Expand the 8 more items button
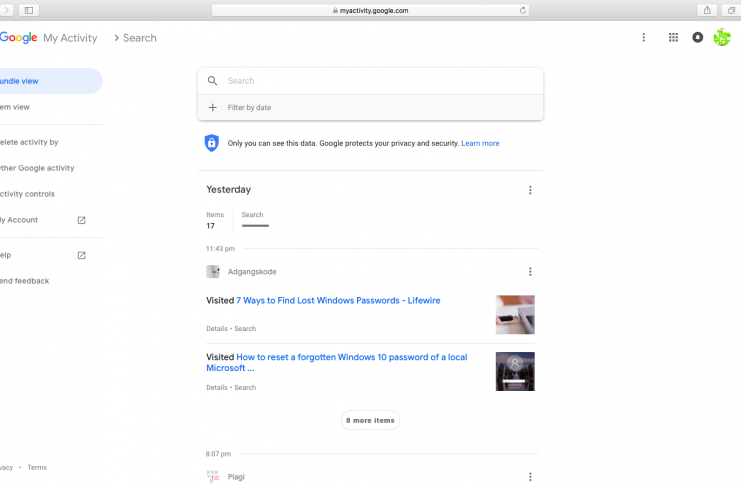The height and width of the screenshot is (486, 741). 370,420
